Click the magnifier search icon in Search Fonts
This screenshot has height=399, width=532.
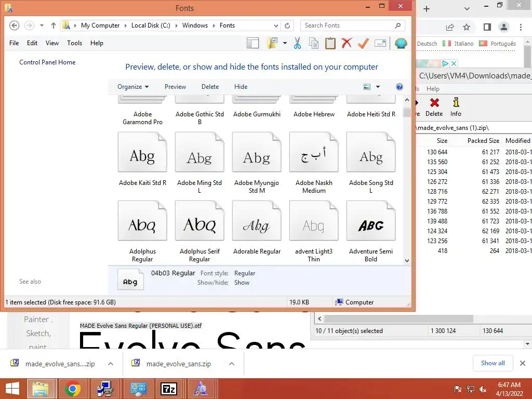point(397,25)
